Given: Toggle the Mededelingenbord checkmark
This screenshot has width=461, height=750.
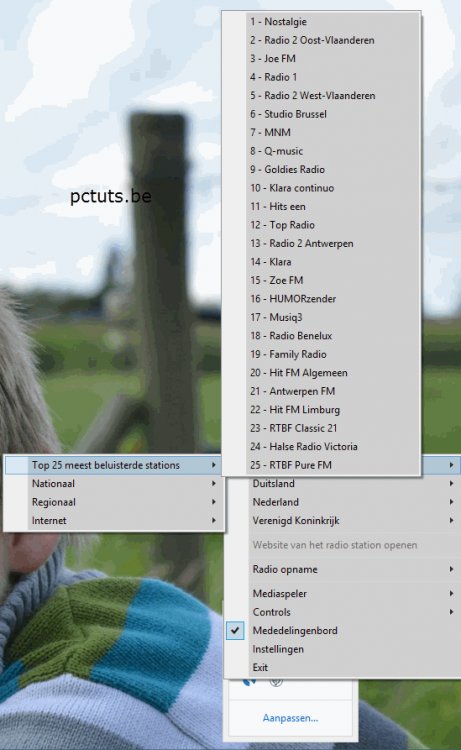Looking at the screenshot, I should [x=235, y=630].
